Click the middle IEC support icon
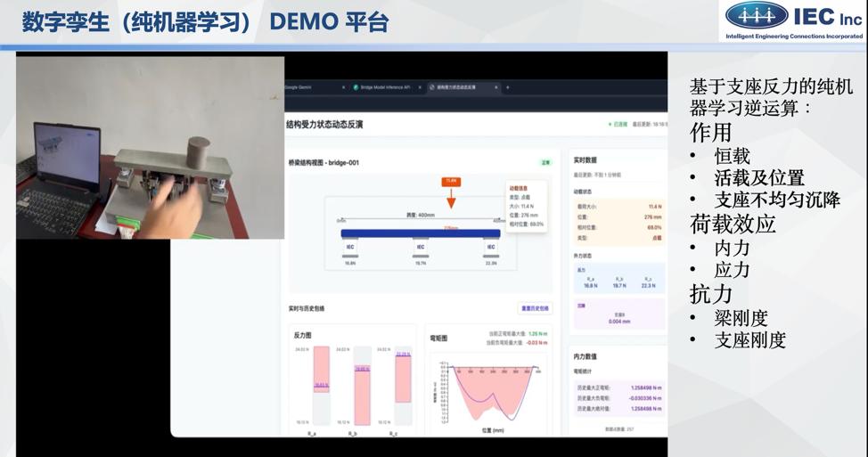The width and height of the screenshot is (868, 457). tap(420, 247)
